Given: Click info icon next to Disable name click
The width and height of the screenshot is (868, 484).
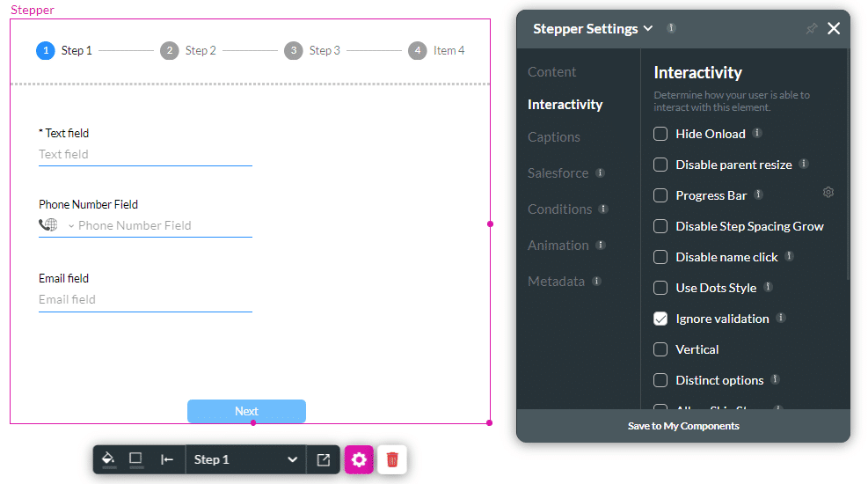Looking at the screenshot, I should click(790, 256).
